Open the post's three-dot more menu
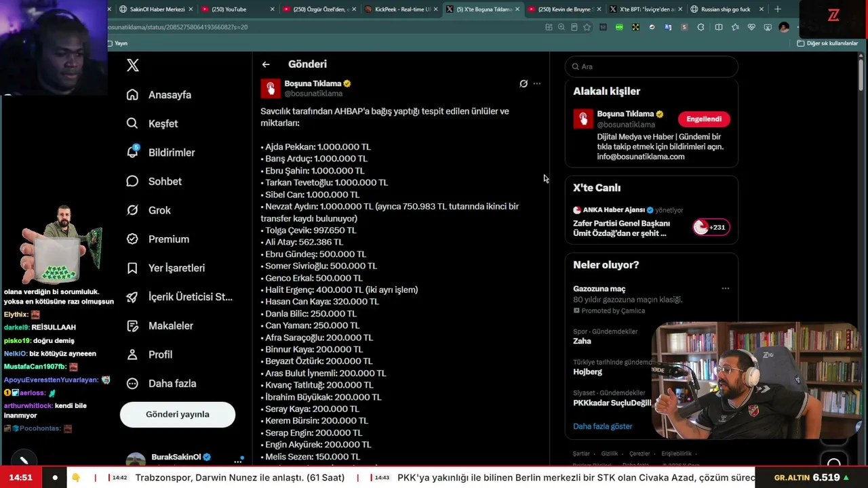 pyautogui.click(x=537, y=83)
